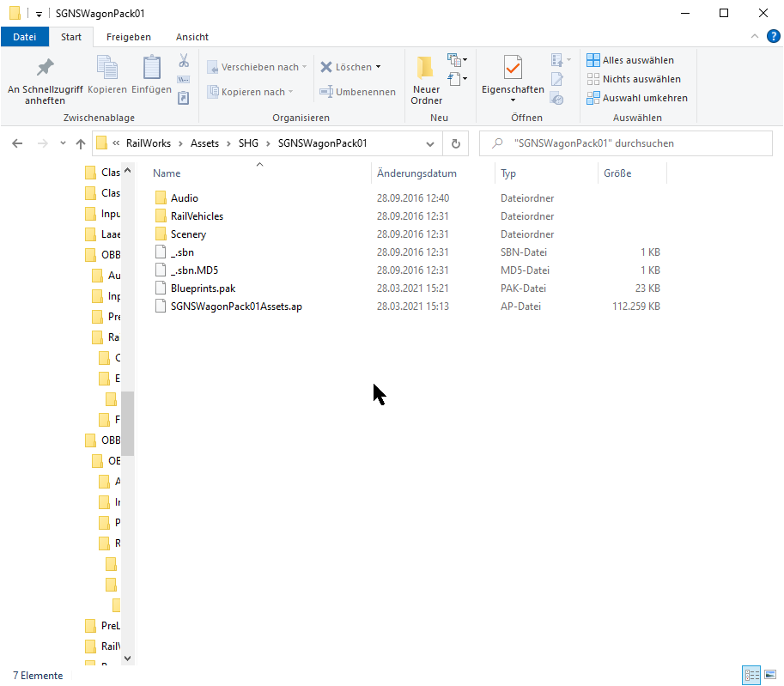784x686 pixels.
Task: Pin to Quick Access (An Schnellzugriff anheften)
Action: [45, 80]
